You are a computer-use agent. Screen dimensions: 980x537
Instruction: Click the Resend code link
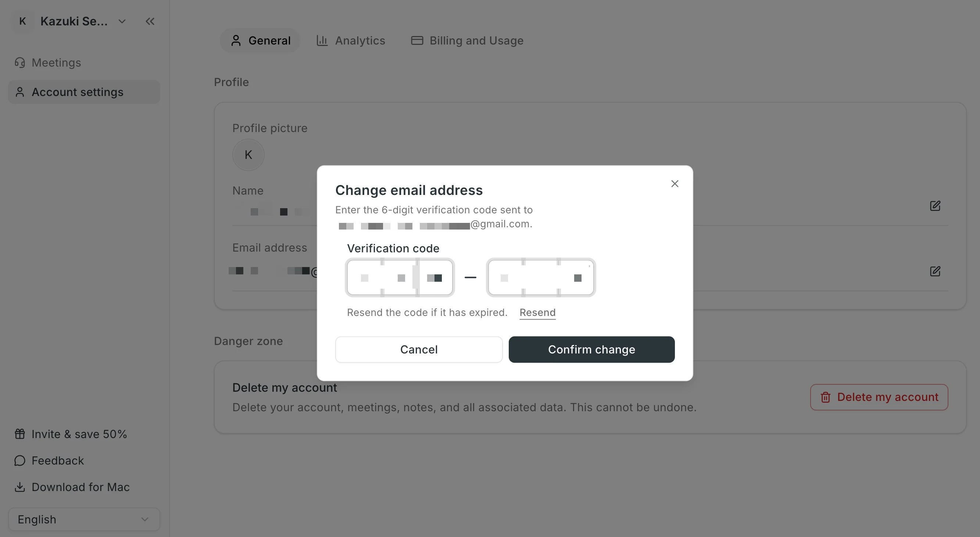pyautogui.click(x=537, y=313)
